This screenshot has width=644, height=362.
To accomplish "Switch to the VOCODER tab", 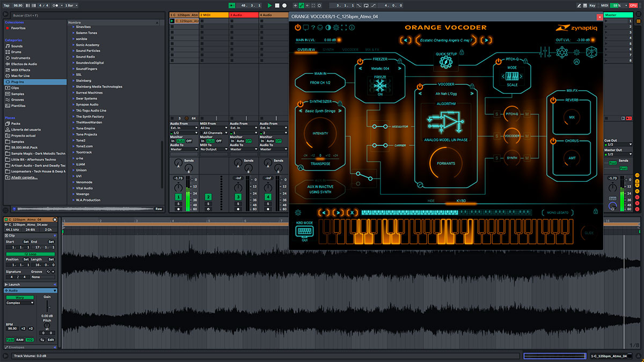I will click(x=350, y=50).
